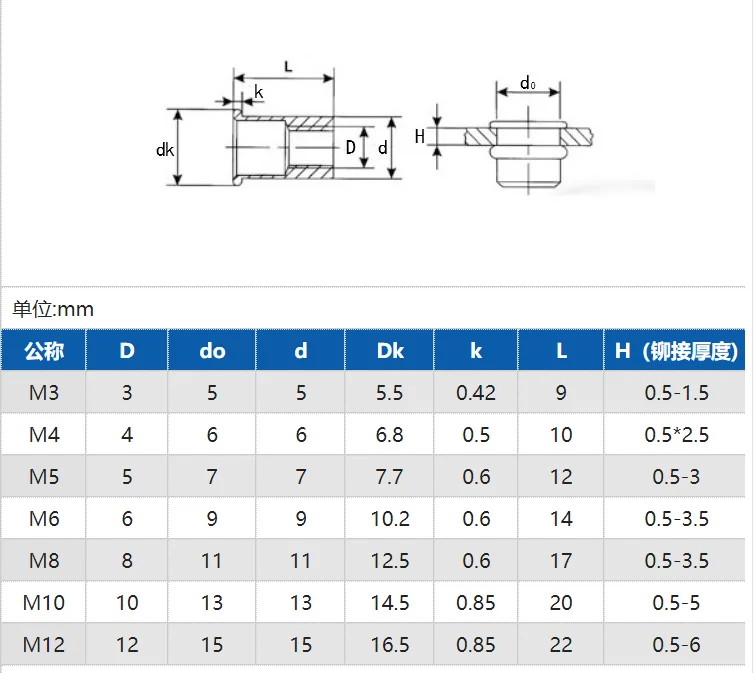754x673 pixels.
Task: Select the Dk column header
Action: coord(390,351)
